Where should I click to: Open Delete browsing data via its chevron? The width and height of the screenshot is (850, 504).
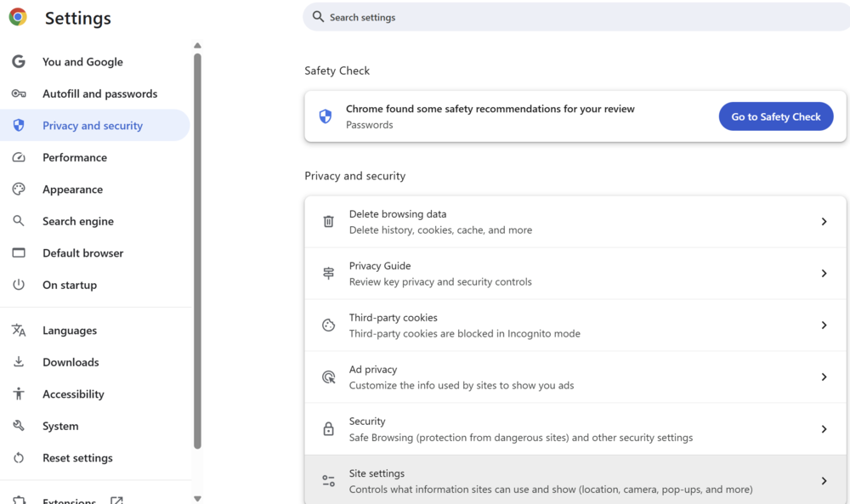click(x=824, y=221)
